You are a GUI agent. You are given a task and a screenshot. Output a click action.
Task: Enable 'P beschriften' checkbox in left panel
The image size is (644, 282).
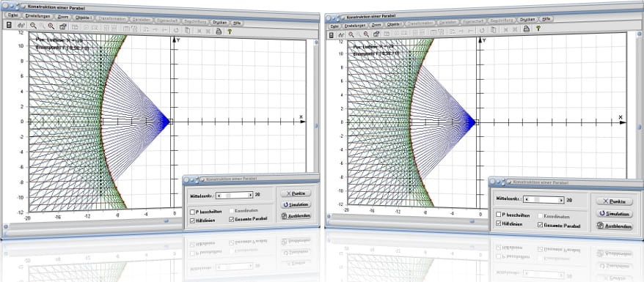coord(192,212)
